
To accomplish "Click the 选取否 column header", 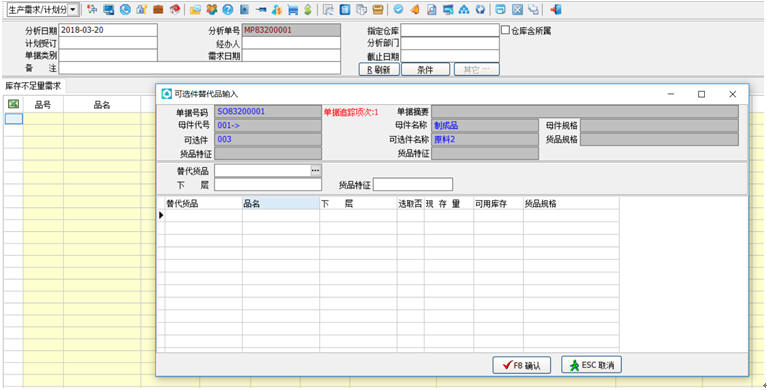I will point(410,204).
